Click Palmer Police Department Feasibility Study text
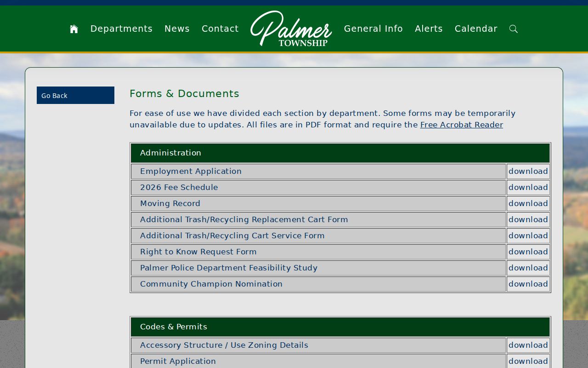The width and height of the screenshot is (588, 368). pyautogui.click(x=228, y=268)
